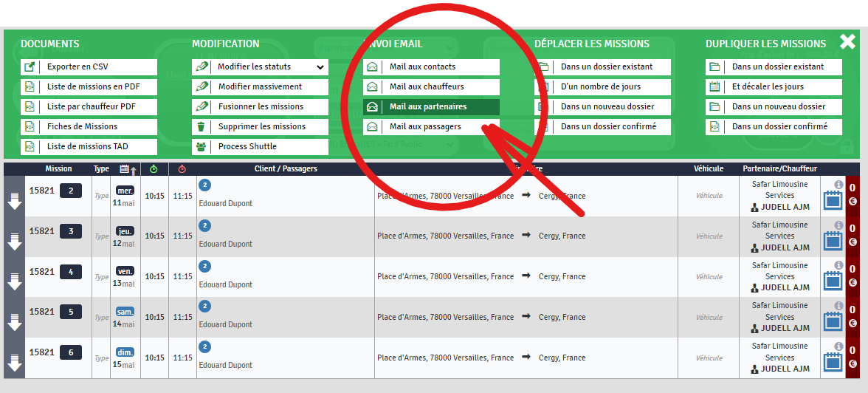Image resolution: width=868 pixels, height=393 pixels.
Task: Click the info icon on mission 4's row
Action: coord(838,265)
